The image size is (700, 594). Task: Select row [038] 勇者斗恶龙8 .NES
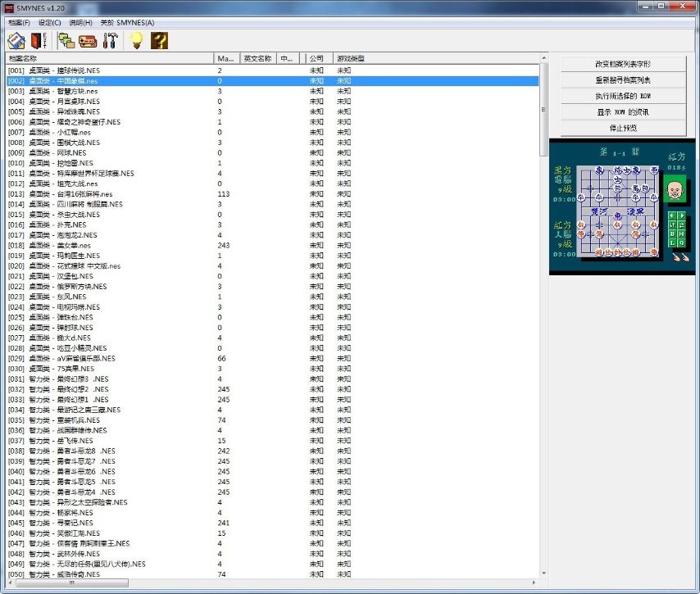pyautogui.click(x=272, y=451)
